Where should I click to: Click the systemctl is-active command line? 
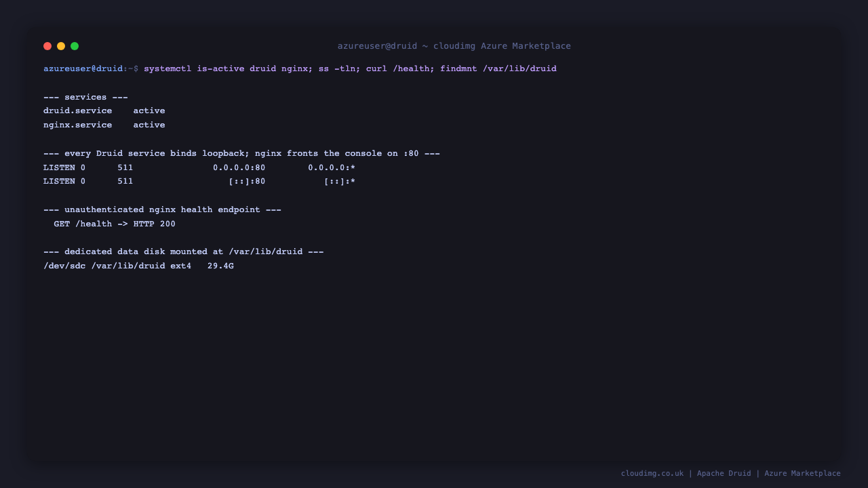coord(350,68)
